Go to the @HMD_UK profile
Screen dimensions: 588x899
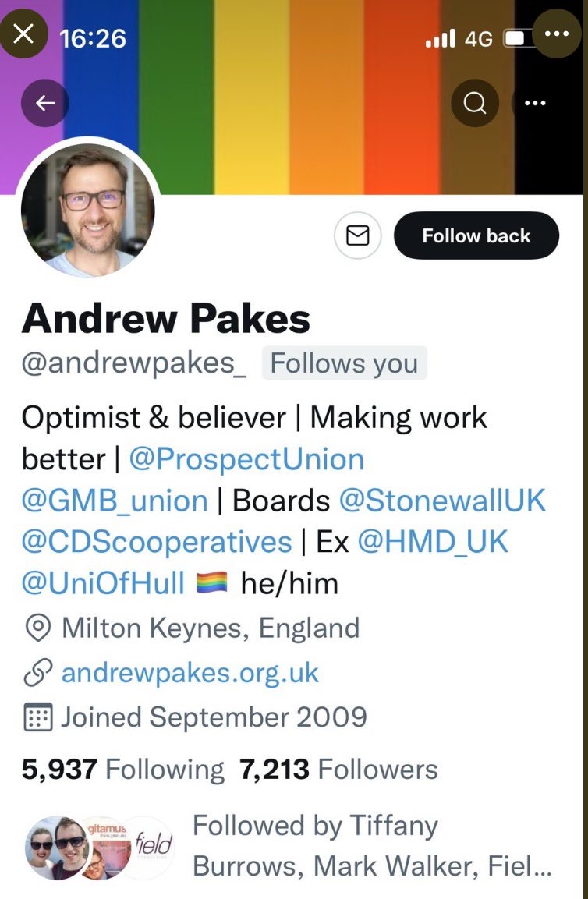pyautogui.click(x=433, y=542)
